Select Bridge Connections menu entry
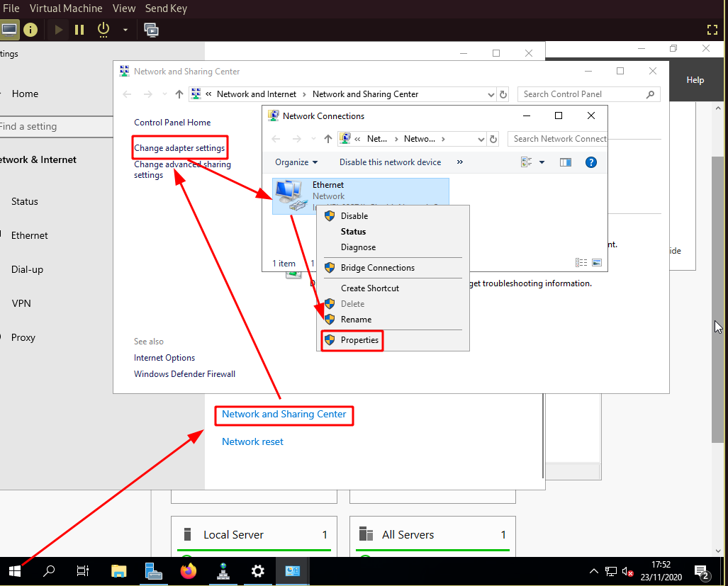 (393, 268)
